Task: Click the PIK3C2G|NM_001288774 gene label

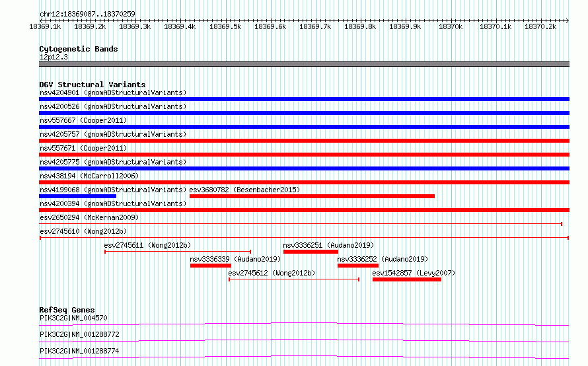Action: point(79,351)
